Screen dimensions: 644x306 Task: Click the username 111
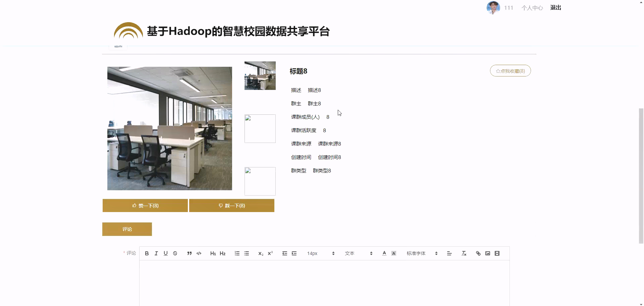coord(508,8)
